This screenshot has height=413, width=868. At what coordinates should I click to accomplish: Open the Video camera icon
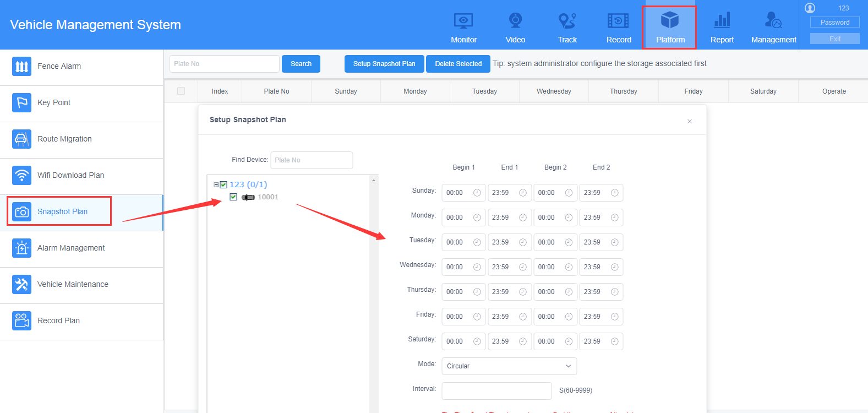(515, 20)
